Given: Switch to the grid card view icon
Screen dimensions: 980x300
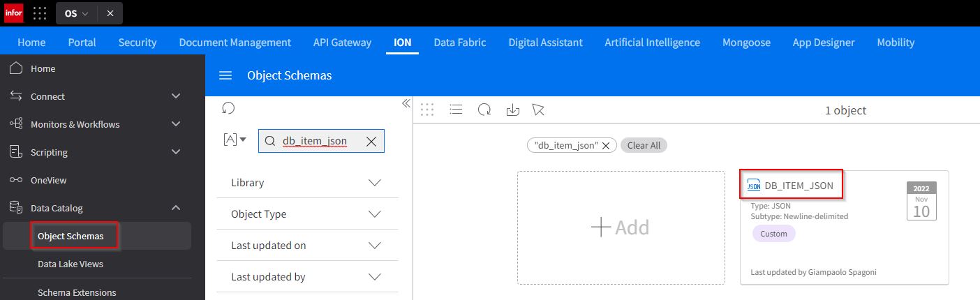Looking at the screenshot, I should (427, 110).
